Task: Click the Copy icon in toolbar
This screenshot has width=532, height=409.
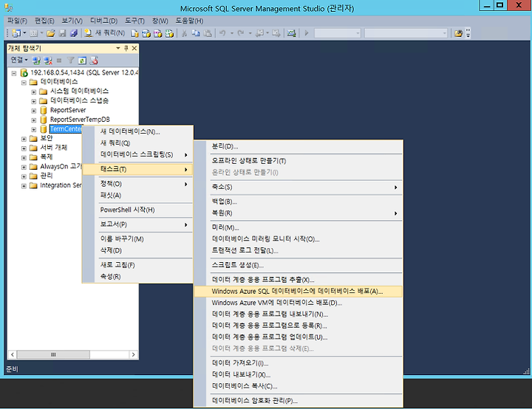Action: [196, 33]
